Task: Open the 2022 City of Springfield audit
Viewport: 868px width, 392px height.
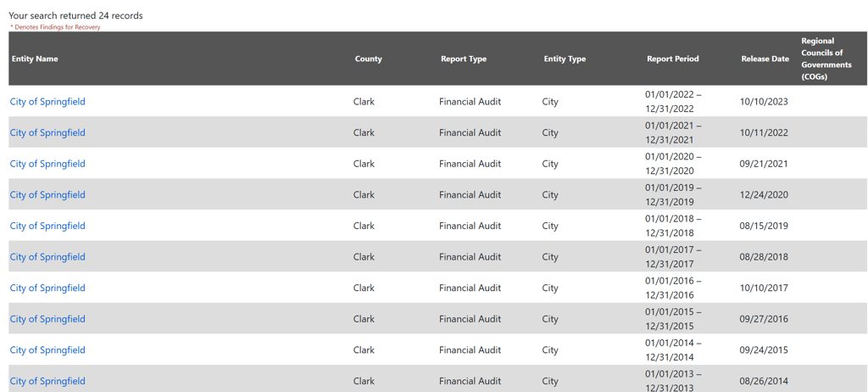Action: pyautogui.click(x=47, y=102)
